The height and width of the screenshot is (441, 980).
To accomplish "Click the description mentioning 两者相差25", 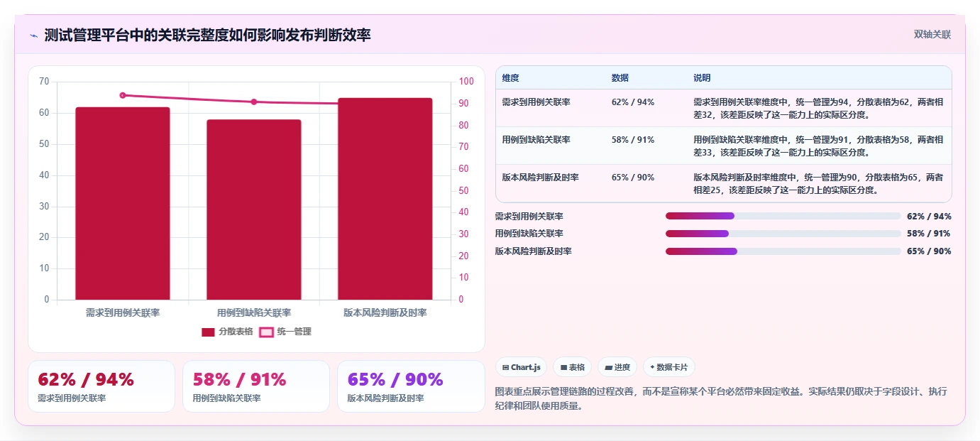I will (818, 183).
